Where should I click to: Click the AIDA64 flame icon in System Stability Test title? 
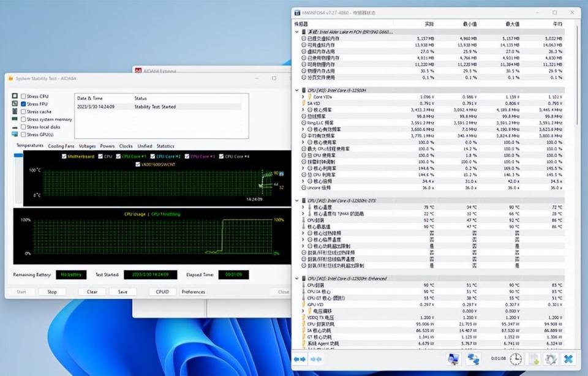[x=10, y=78]
